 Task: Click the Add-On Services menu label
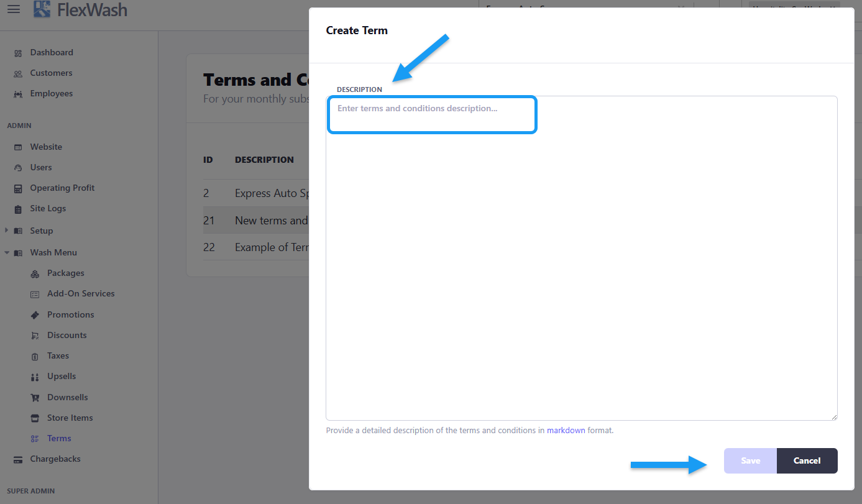pos(81,293)
